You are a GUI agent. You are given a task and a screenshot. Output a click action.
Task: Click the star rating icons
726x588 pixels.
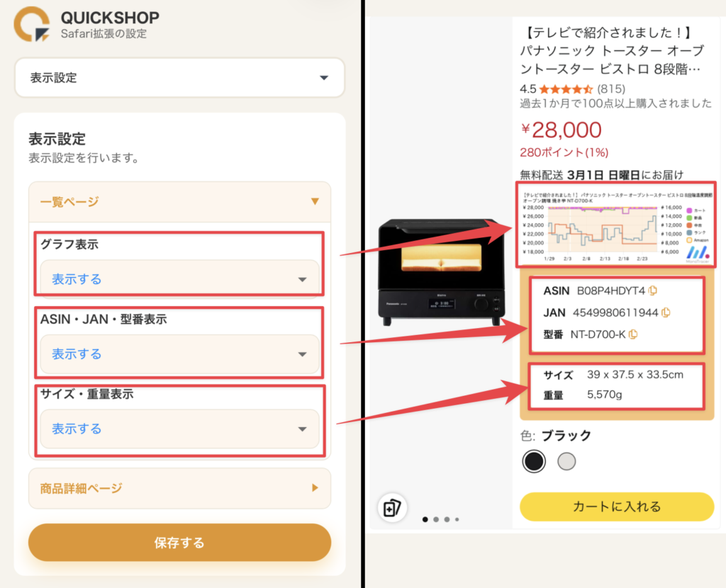(x=566, y=89)
